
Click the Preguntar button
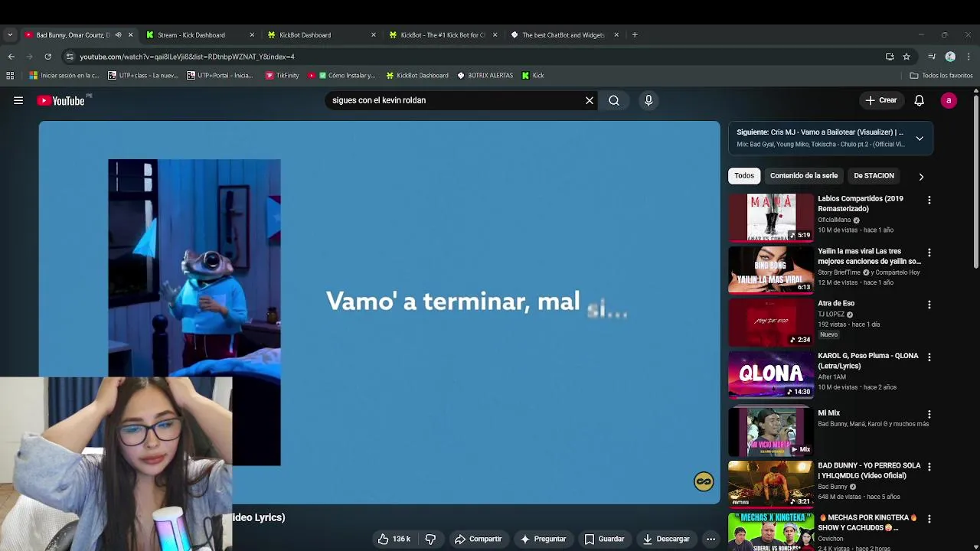coord(543,539)
